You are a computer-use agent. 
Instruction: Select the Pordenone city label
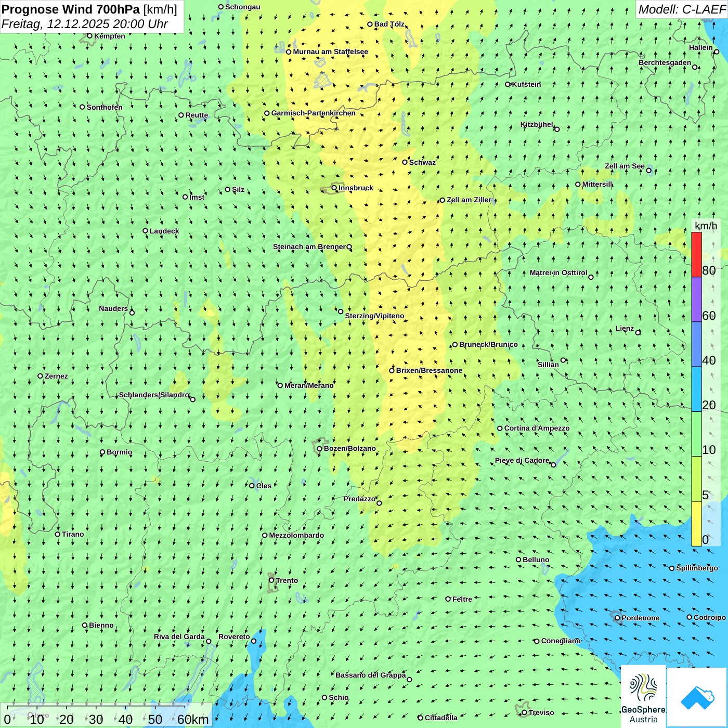click(x=641, y=618)
